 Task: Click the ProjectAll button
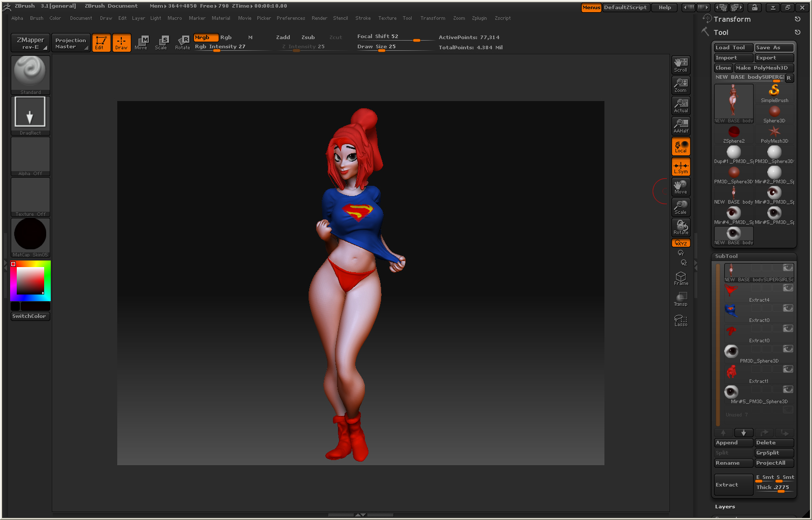point(774,463)
